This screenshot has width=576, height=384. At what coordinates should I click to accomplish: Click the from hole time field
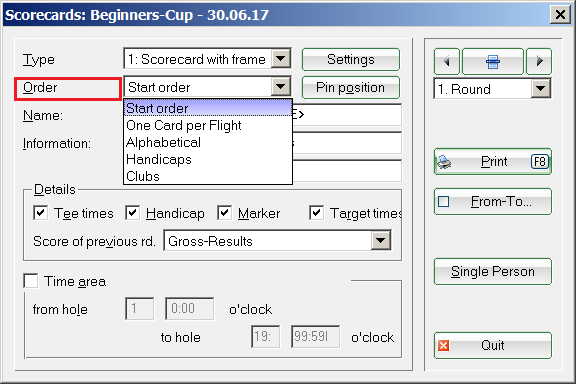(190, 309)
